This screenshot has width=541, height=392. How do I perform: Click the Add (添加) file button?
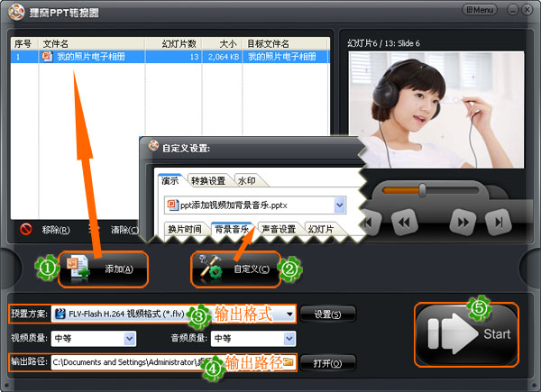103,269
